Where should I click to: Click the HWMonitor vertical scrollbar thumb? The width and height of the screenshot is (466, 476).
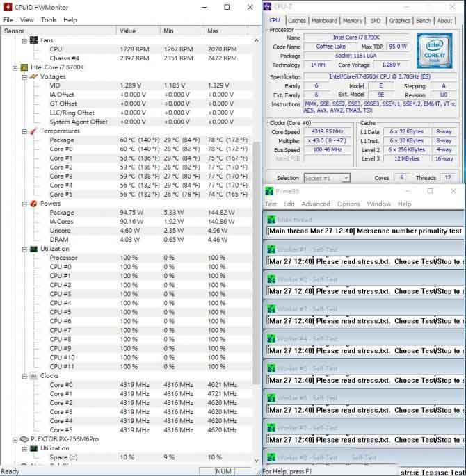pyautogui.click(x=257, y=263)
